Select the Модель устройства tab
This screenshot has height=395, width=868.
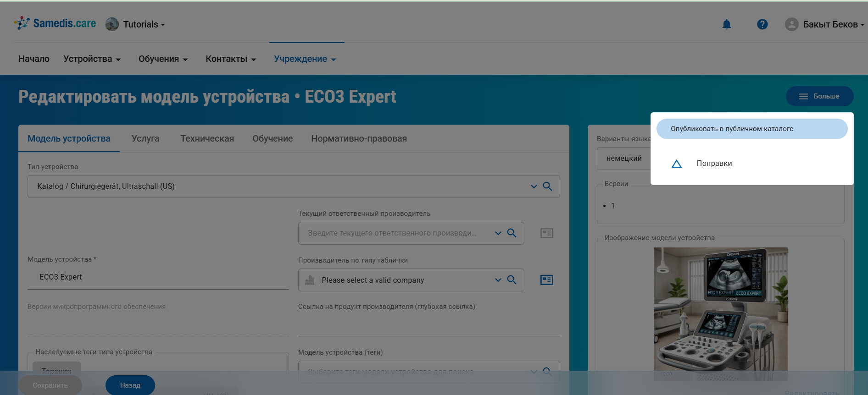[69, 138]
